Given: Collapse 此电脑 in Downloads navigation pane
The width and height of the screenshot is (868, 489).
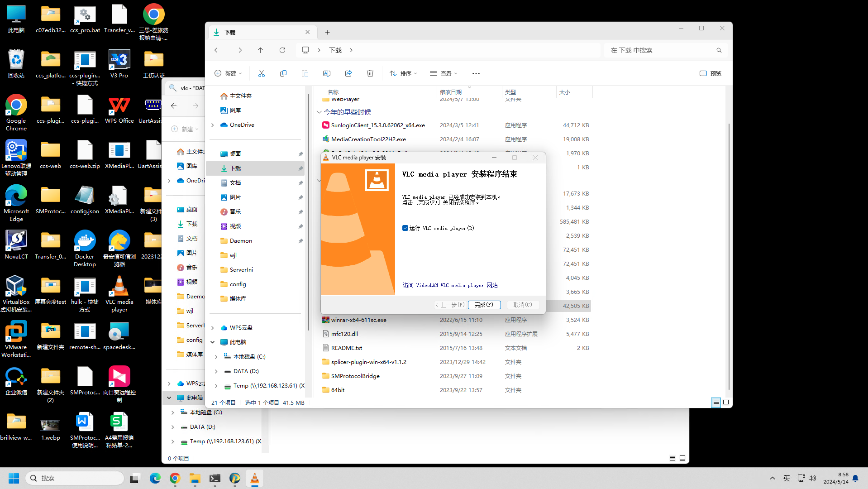Looking at the screenshot, I should click(213, 342).
